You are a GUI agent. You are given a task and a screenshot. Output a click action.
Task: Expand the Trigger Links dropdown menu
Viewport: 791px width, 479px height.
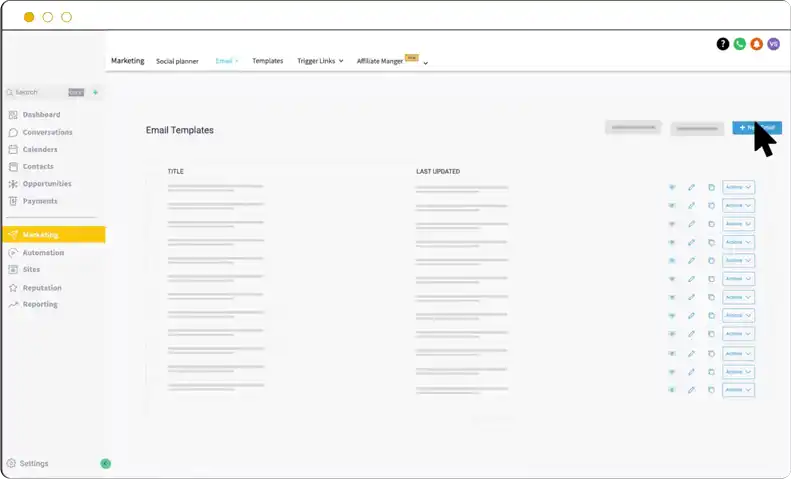click(x=319, y=61)
